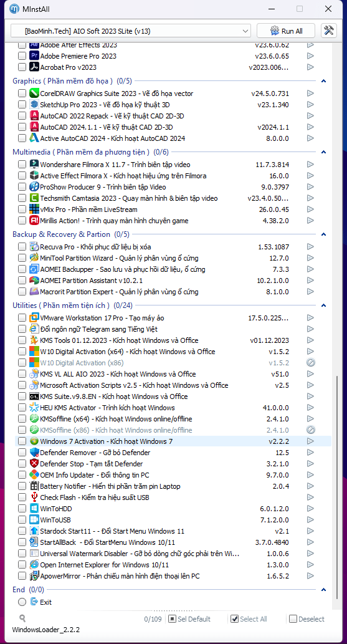Open settings tools icon beside Run All
The height and width of the screenshot is (644, 347).
click(x=328, y=31)
